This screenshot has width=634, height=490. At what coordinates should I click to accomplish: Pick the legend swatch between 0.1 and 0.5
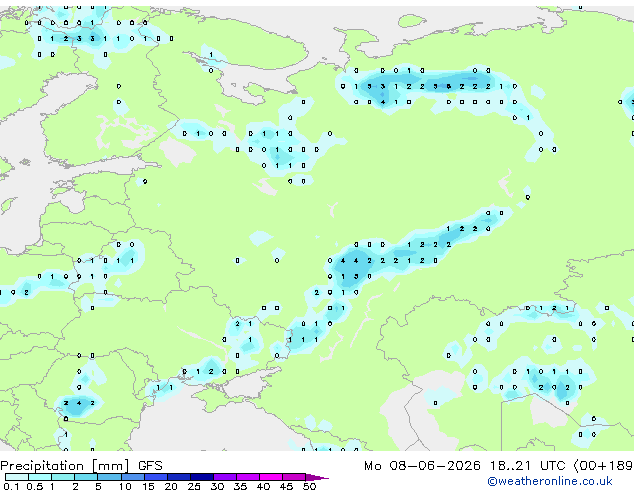click(x=17, y=477)
